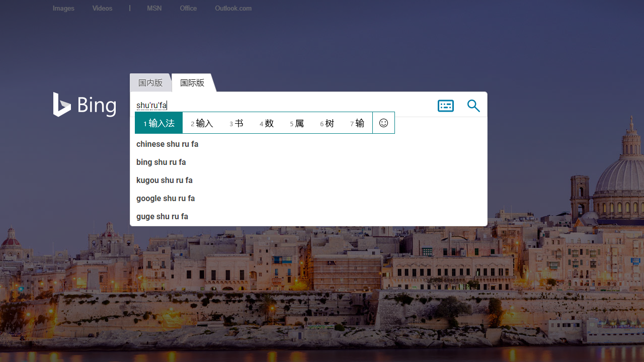The width and height of the screenshot is (644, 362).
Task: Open the Images link
Action: (x=63, y=9)
